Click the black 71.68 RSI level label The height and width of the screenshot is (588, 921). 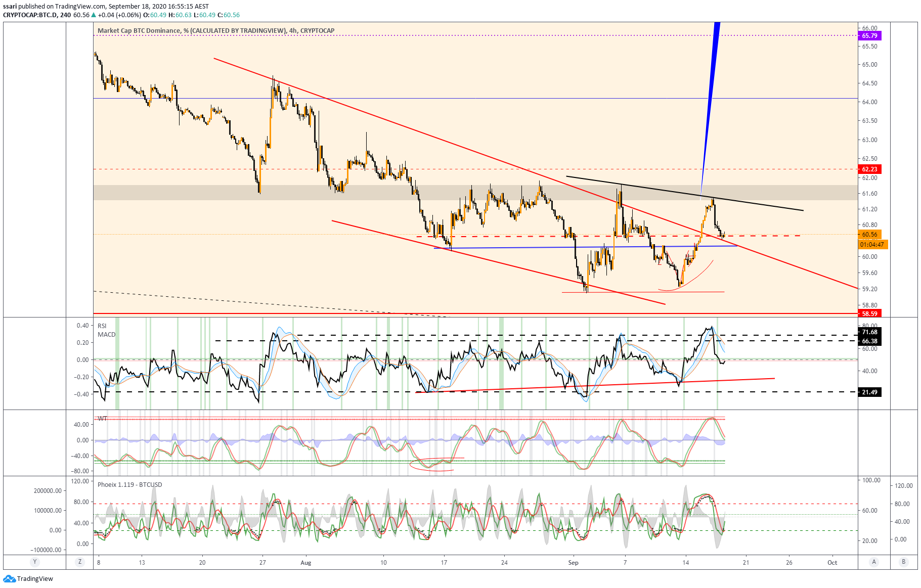coord(869,332)
